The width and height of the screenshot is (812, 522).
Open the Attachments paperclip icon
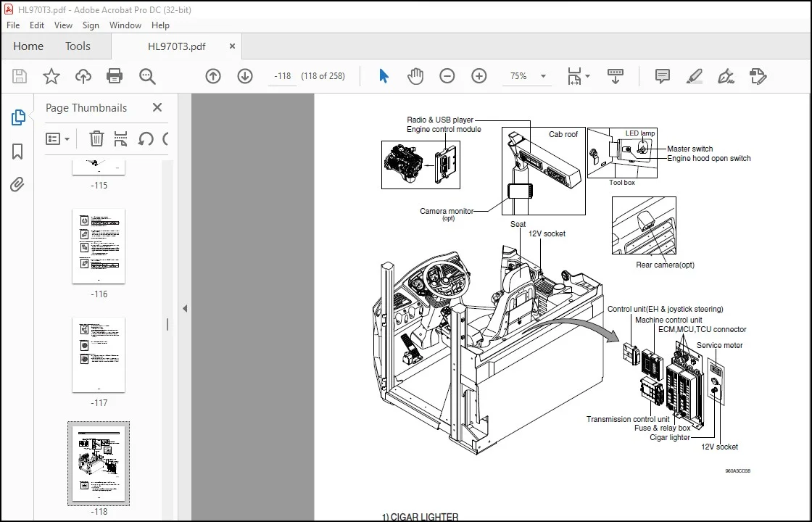coord(17,184)
